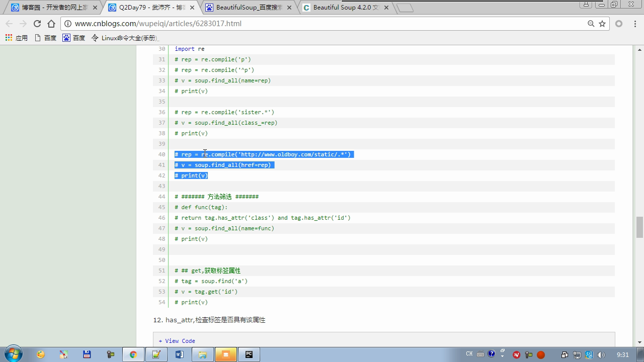
Task: View site info icon beside the URL
Action: (68, 24)
